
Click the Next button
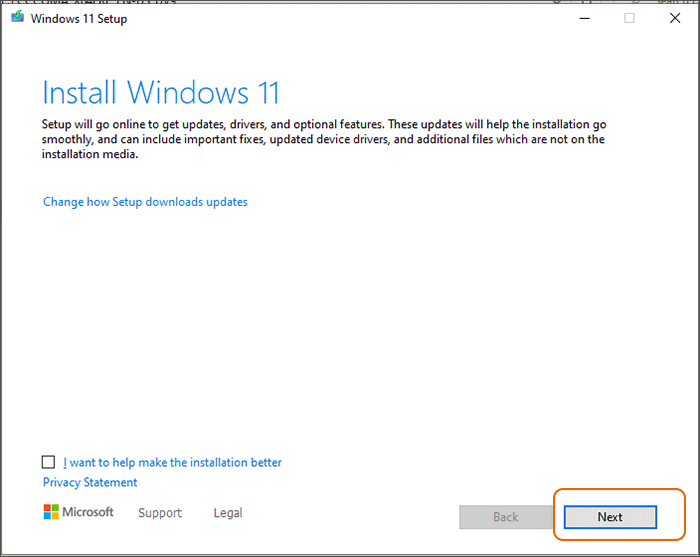610,517
